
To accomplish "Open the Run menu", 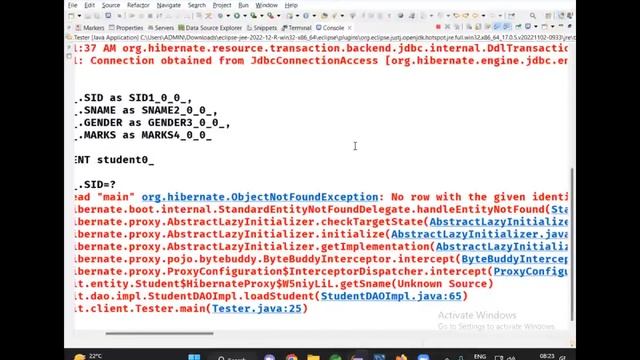I will 243,5.
